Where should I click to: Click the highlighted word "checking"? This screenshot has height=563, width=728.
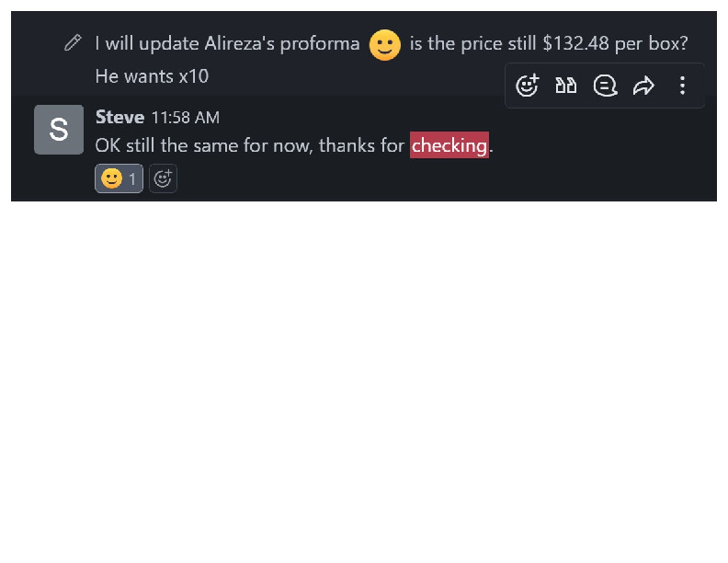point(449,145)
